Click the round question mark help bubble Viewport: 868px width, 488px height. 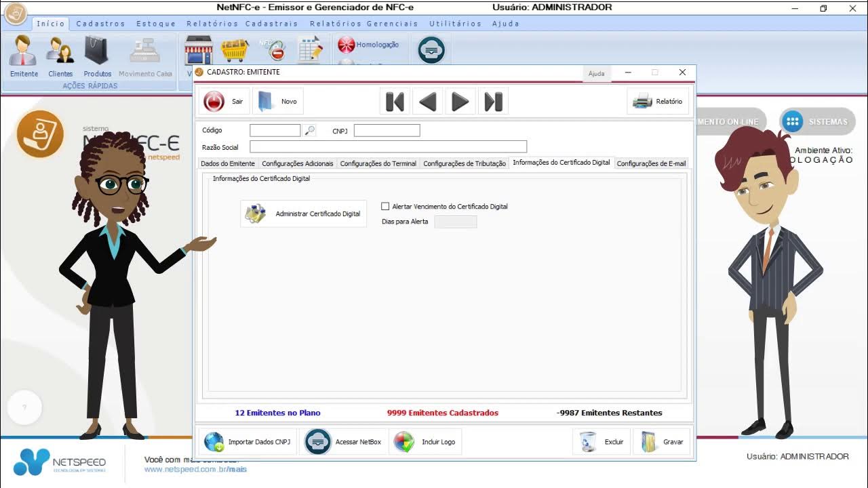[x=24, y=407]
